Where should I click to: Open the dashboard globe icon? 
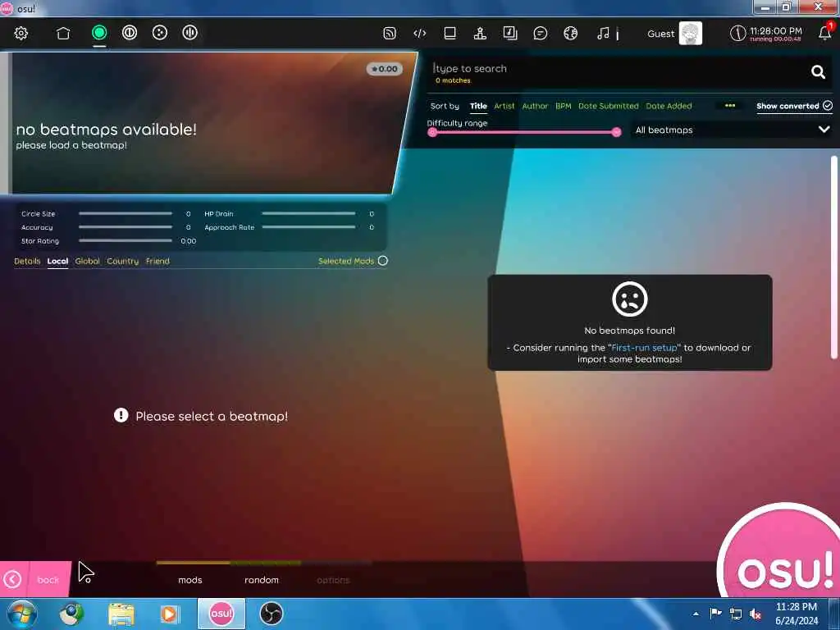coord(571,33)
